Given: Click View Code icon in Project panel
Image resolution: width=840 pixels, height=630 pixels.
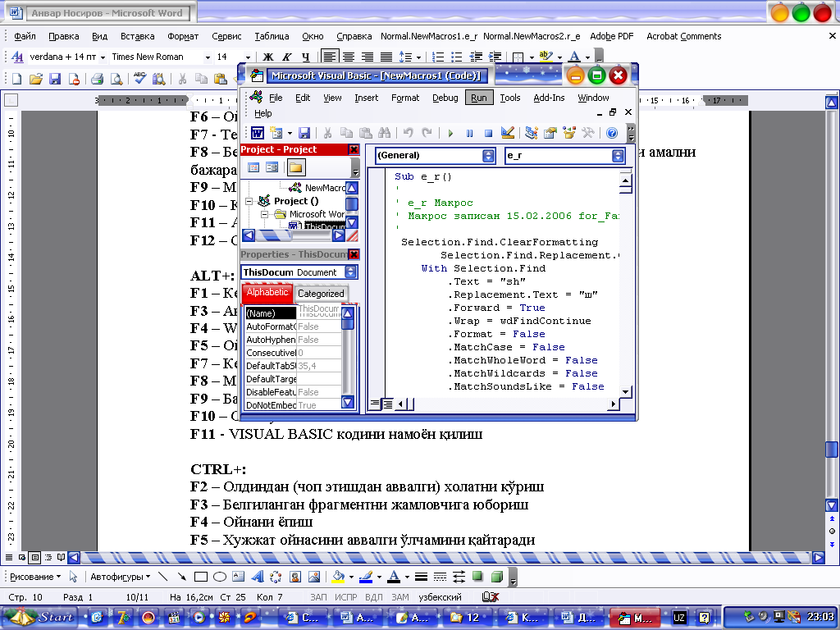Looking at the screenshot, I should pos(253,167).
